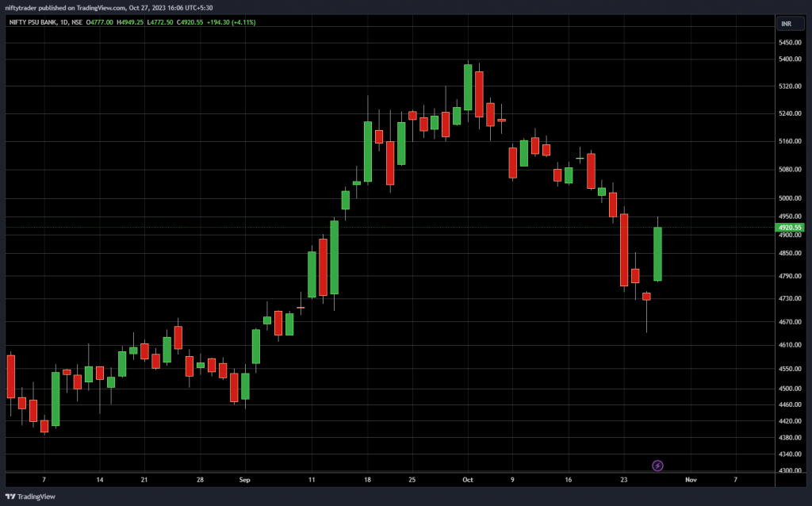This screenshot has height=506, width=812.
Task: Click the 28 date label on time axis
Action: [x=201, y=480]
